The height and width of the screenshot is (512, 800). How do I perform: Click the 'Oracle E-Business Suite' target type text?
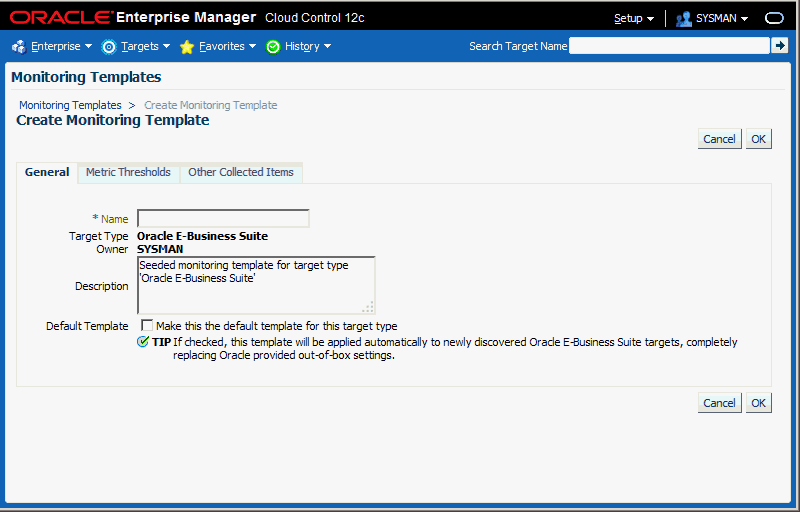coord(203,236)
